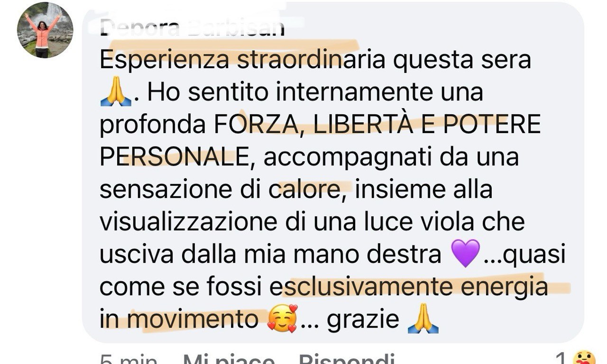Click the folded hands emoji after 'sera'
The width and height of the screenshot is (607, 364).
(x=116, y=93)
